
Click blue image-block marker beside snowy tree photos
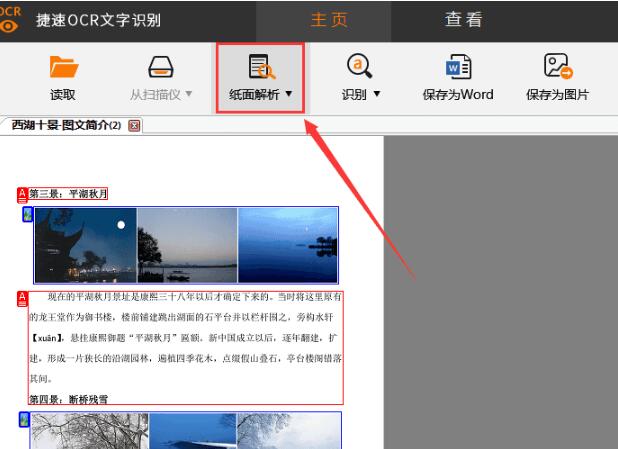pyautogui.click(x=24, y=419)
